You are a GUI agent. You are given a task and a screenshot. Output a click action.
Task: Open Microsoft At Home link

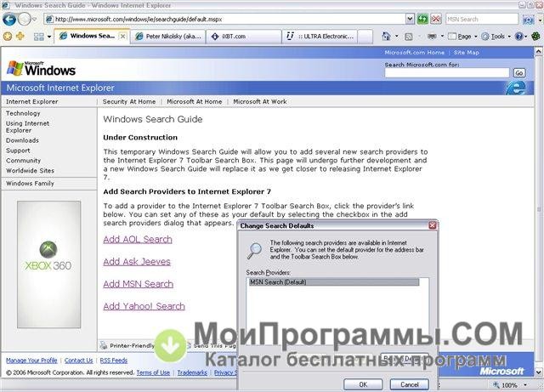coord(195,102)
